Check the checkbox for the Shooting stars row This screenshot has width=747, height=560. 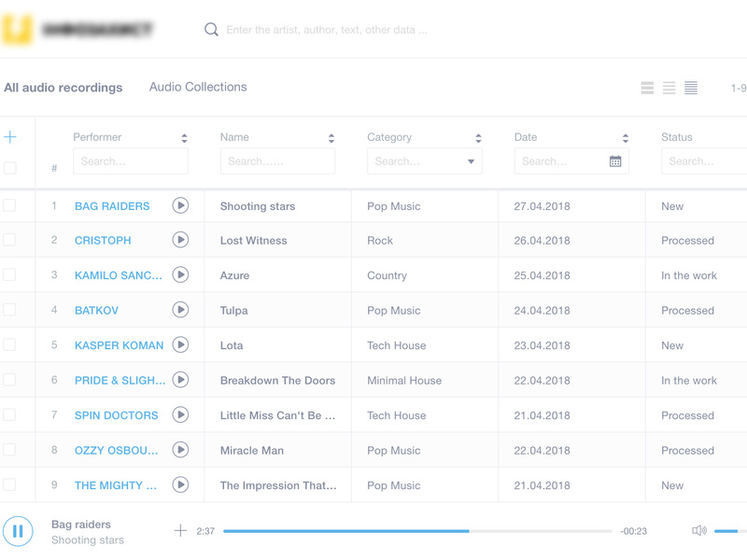pos(11,204)
